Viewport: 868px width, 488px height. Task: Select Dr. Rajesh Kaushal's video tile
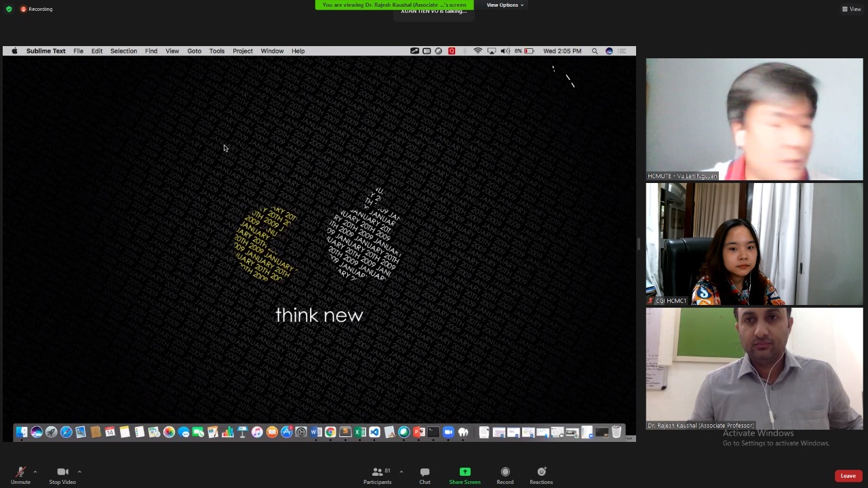[755, 369]
